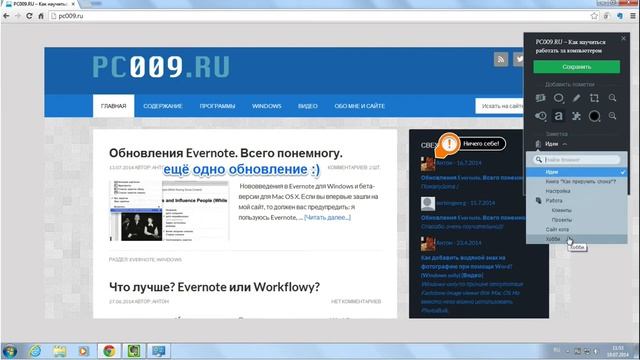640x360 pixels.
Task: Open article 'Обновления Evernote. Всего понемногу.'
Action: (x=226, y=153)
